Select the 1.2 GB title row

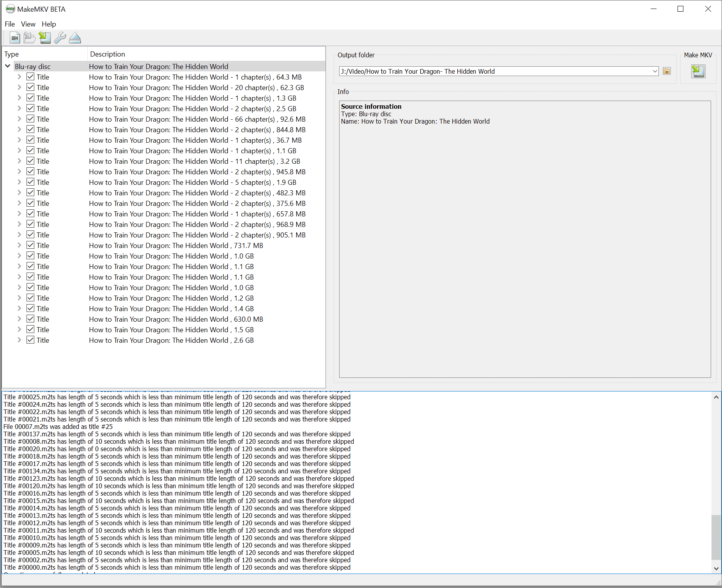164,298
